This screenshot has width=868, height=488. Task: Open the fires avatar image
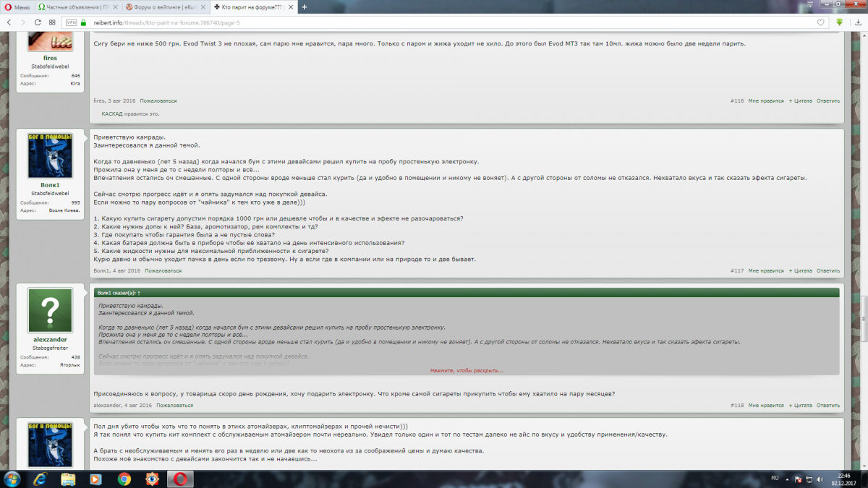[50, 40]
